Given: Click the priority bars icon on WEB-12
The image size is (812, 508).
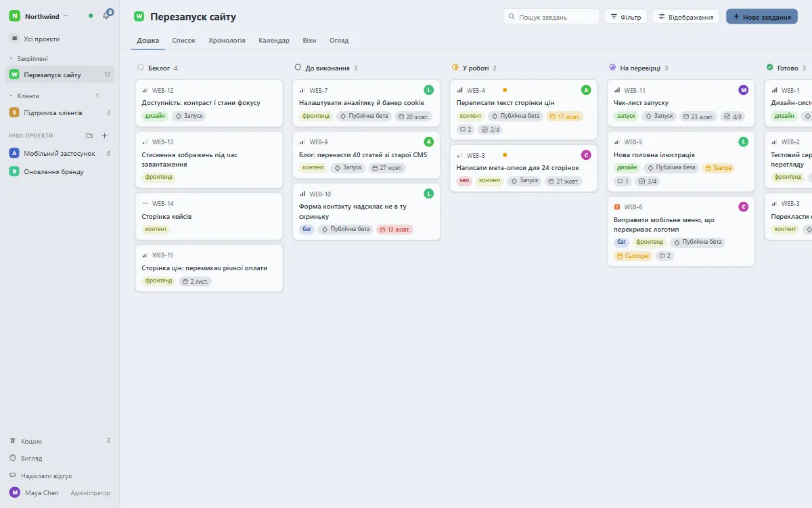Looking at the screenshot, I should pos(145,90).
